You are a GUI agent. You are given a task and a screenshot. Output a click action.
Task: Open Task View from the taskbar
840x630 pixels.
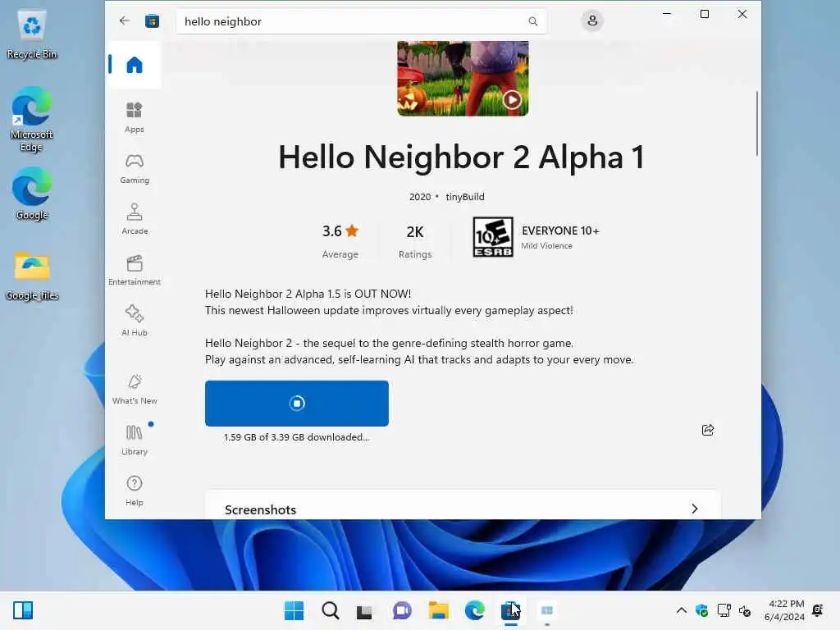[x=364, y=611]
